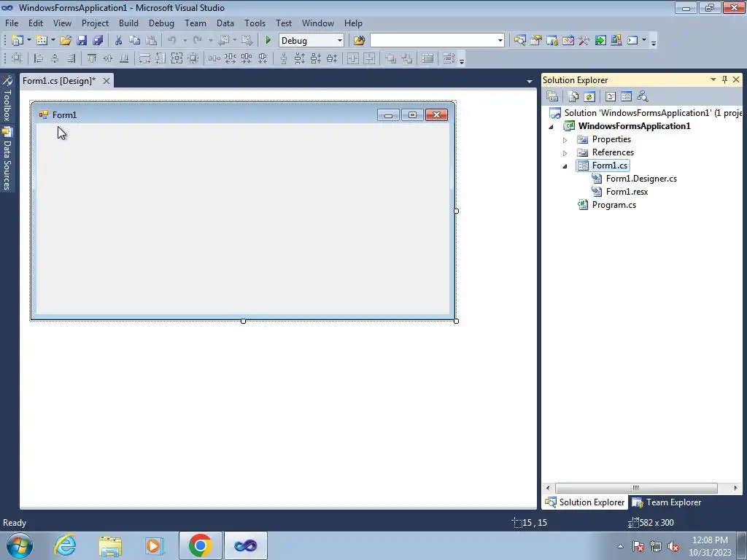Click the Make Same Size icon
The height and width of the screenshot is (560, 747).
pos(177,58)
